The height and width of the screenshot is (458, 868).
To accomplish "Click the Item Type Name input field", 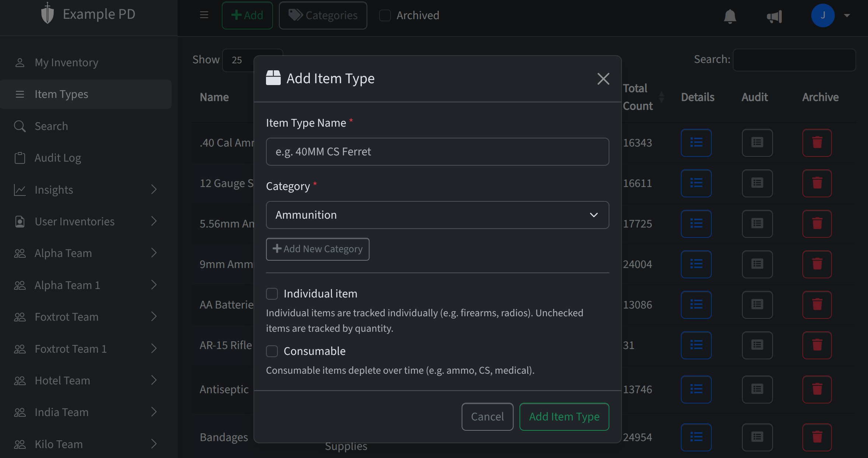I will [x=437, y=151].
